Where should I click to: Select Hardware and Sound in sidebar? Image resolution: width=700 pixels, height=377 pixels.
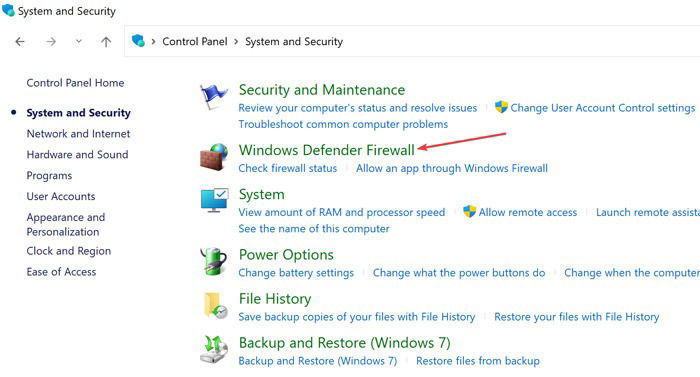click(77, 155)
